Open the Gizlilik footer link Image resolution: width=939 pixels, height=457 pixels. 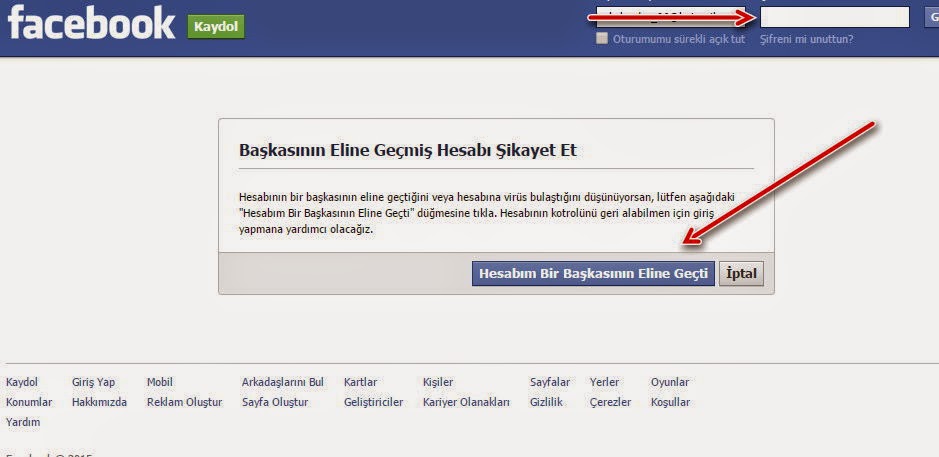546,402
